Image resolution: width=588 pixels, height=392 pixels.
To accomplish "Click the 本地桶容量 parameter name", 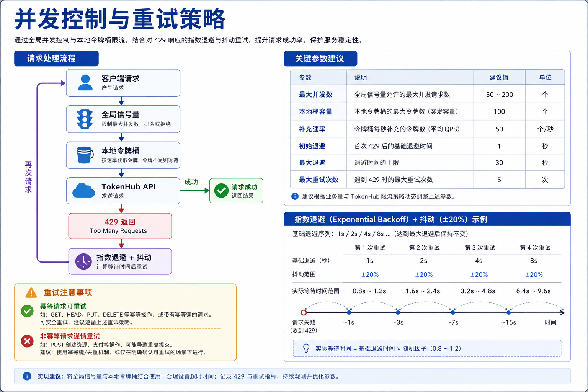I will point(315,111).
